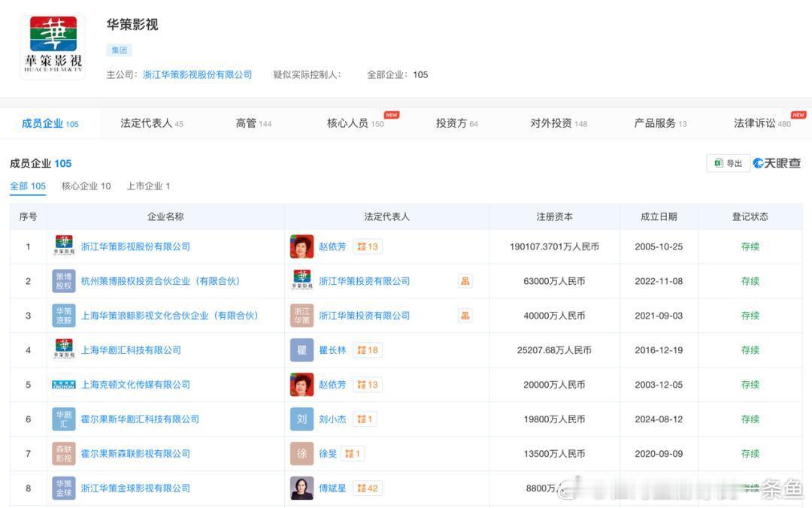Click the 集团 tag badge

119,50
